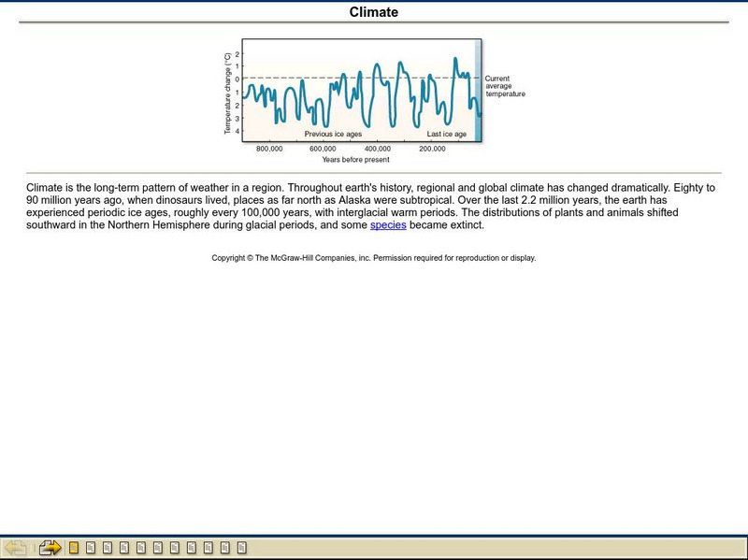The height and width of the screenshot is (560, 748).
Task: Jump to the eleventh and last page icon
Action: (x=242, y=547)
